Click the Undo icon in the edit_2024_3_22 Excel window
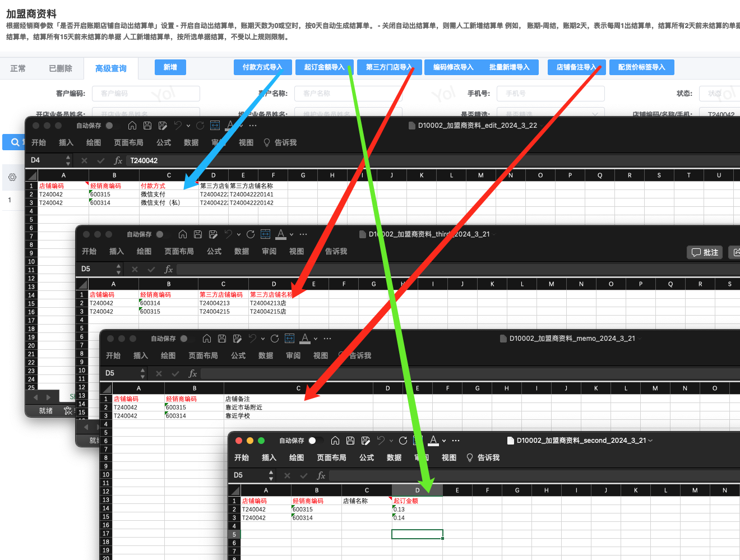This screenshot has width=740, height=560. pyautogui.click(x=178, y=126)
